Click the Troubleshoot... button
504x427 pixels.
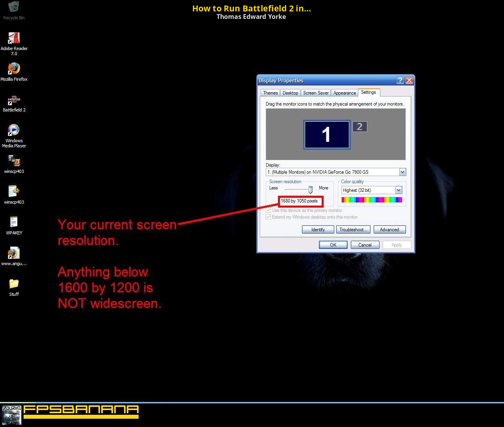[x=353, y=230]
